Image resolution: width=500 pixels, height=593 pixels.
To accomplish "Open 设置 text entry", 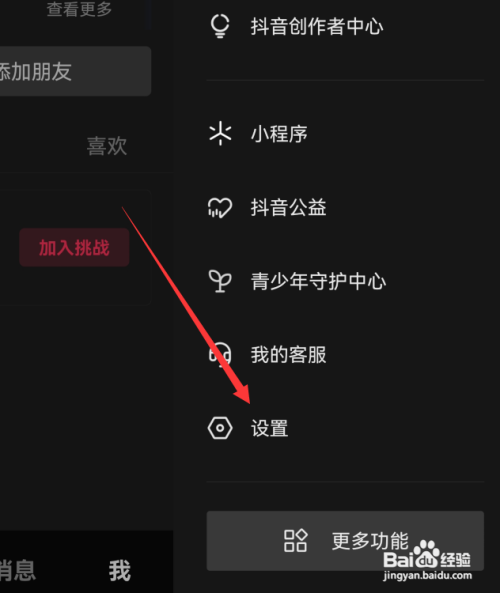I will pyautogui.click(x=270, y=428).
